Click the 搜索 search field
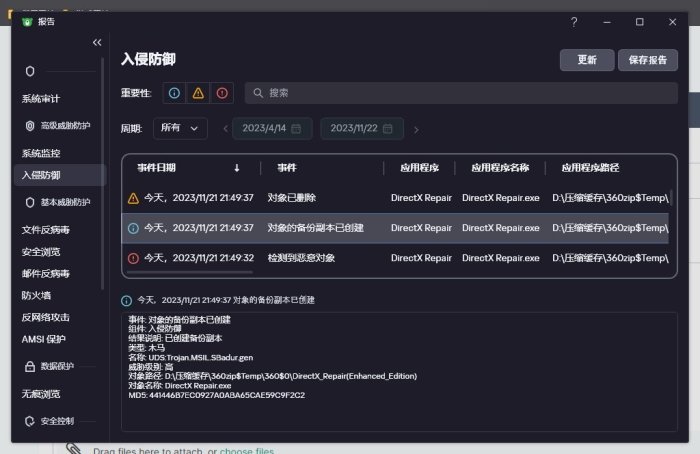 [x=461, y=93]
